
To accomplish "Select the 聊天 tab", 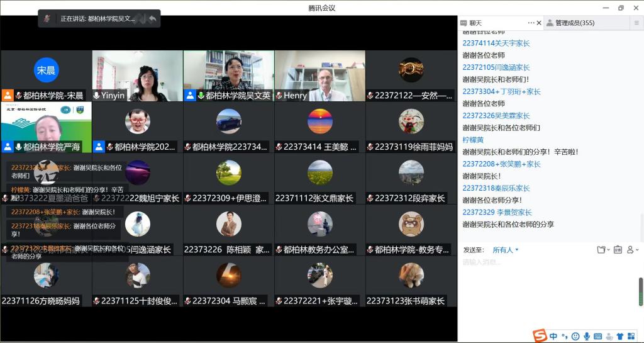I will click(x=475, y=23).
